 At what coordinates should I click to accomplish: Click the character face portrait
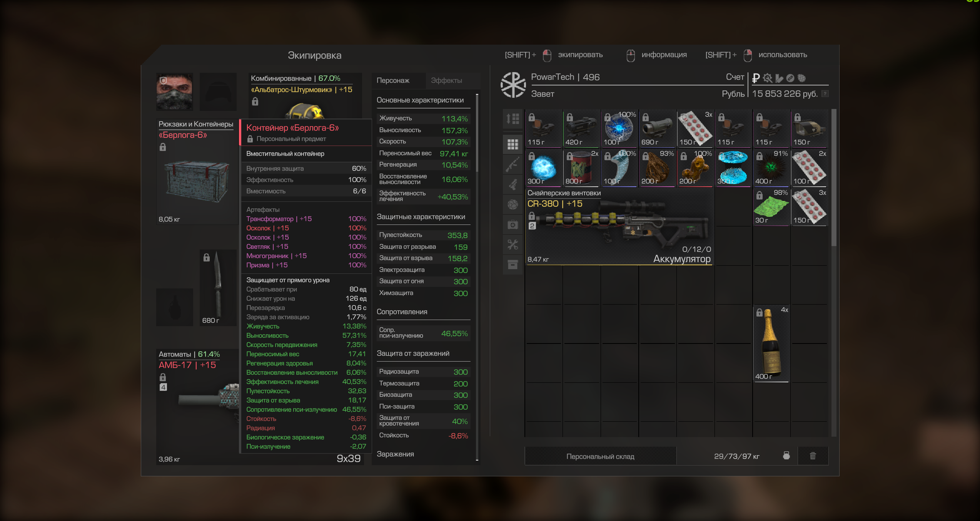[x=175, y=92]
